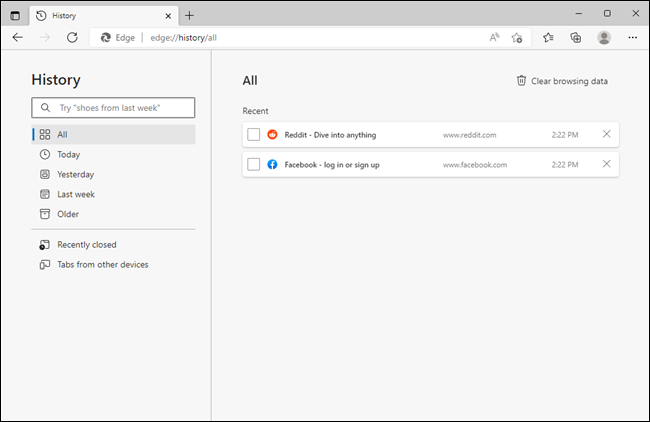Open Recently closed tabs
650x422 pixels.
(113, 245)
